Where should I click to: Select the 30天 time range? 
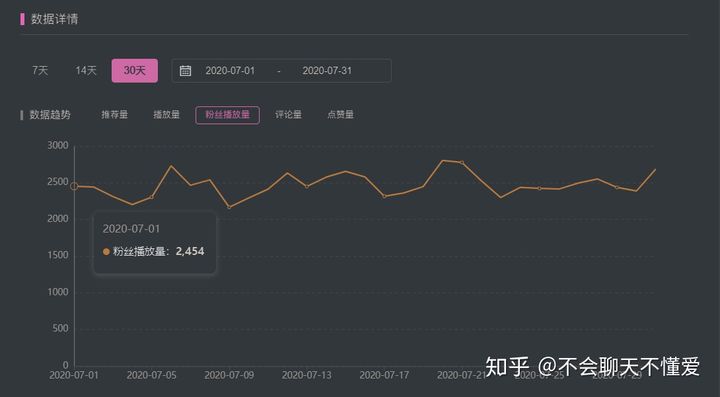pyautogui.click(x=135, y=71)
